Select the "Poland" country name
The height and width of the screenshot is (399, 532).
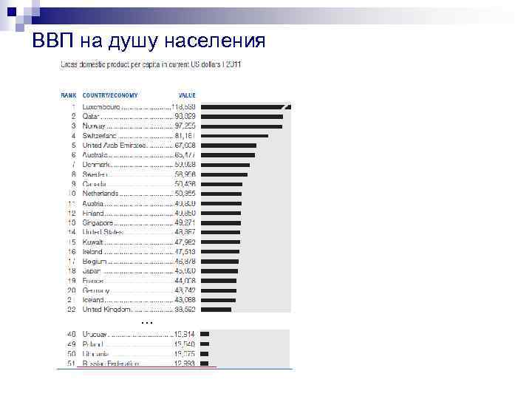(92, 344)
